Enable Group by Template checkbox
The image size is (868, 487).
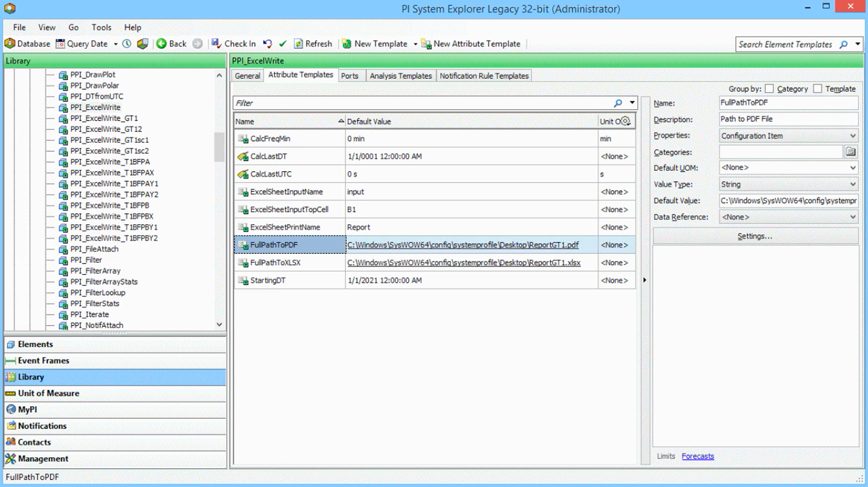tap(817, 89)
